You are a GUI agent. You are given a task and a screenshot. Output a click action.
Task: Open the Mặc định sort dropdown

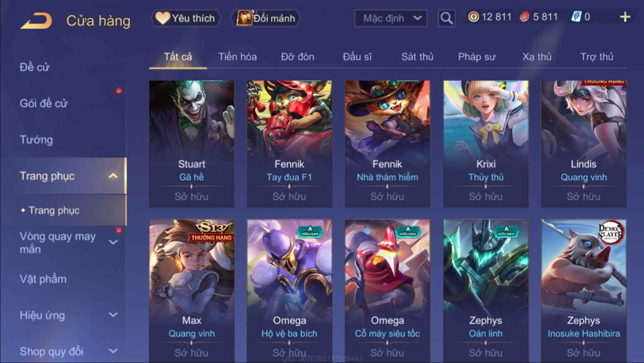[x=391, y=18]
